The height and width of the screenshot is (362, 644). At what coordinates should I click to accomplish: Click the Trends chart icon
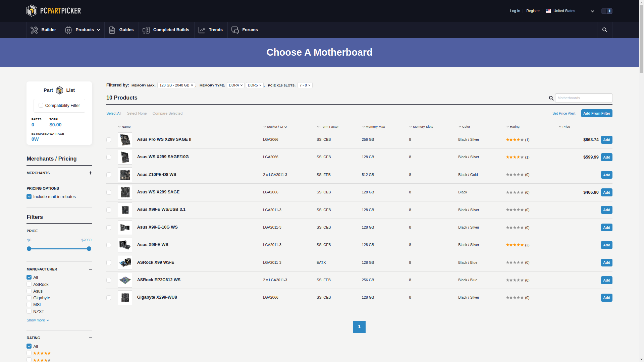pyautogui.click(x=202, y=30)
